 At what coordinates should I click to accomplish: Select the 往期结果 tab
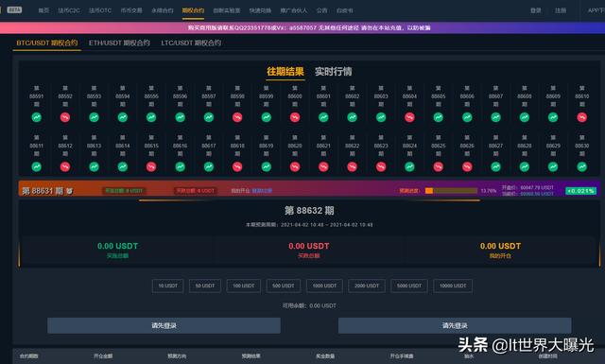pos(285,72)
